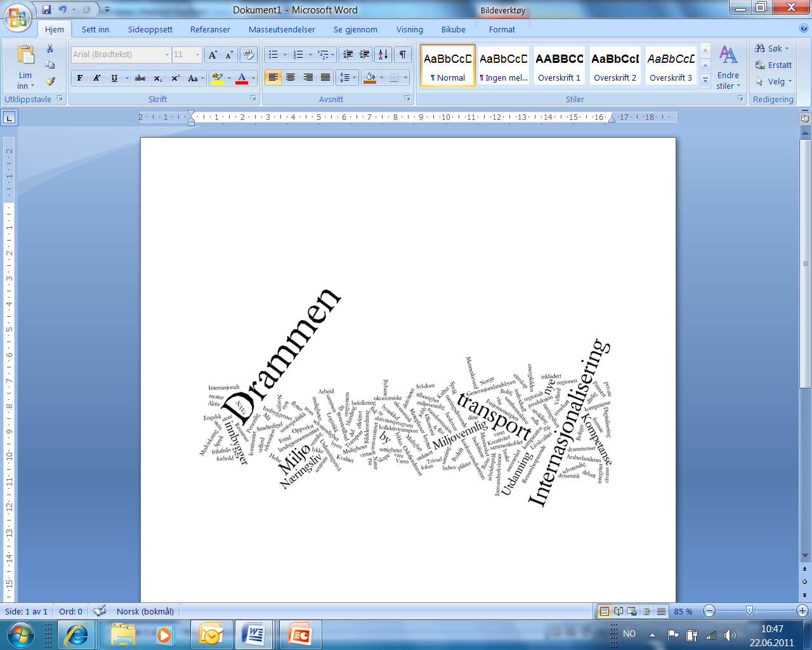This screenshot has height=650, width=812.
Task: Click the Office button
Action: pos(18,17)
